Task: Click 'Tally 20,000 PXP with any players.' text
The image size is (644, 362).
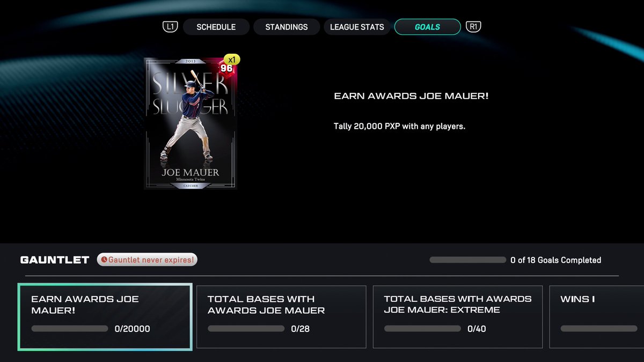Action: (399, 127)
